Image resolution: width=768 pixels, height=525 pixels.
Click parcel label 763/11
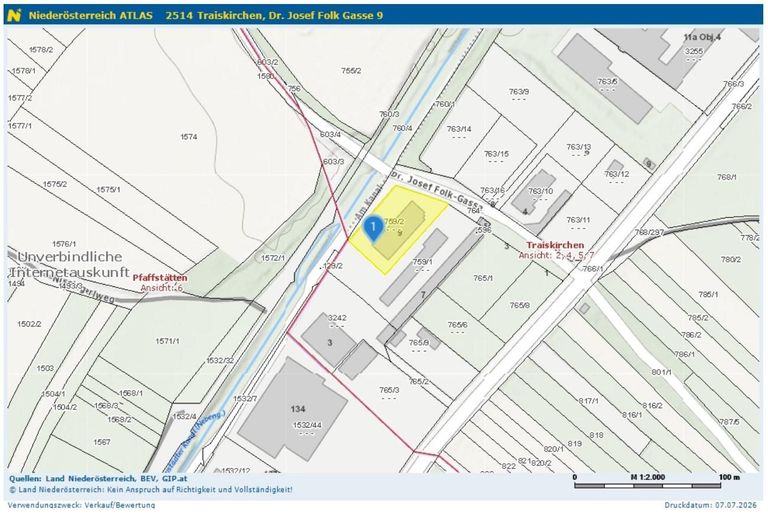click(x=578, y=219)
